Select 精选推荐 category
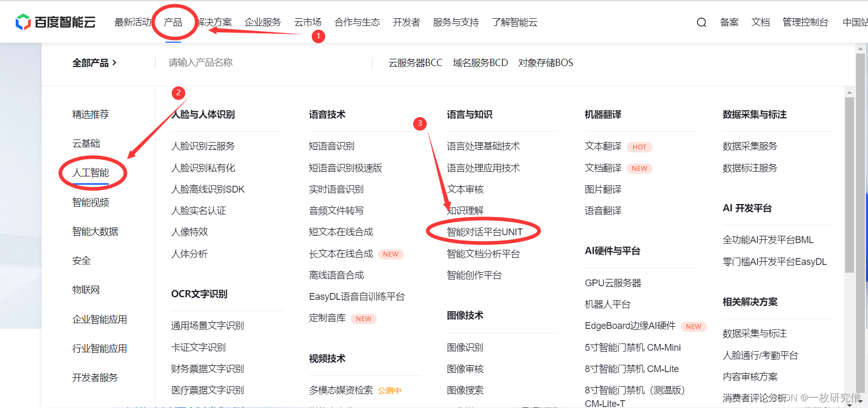The image size is (868, 408). point(91,114)
